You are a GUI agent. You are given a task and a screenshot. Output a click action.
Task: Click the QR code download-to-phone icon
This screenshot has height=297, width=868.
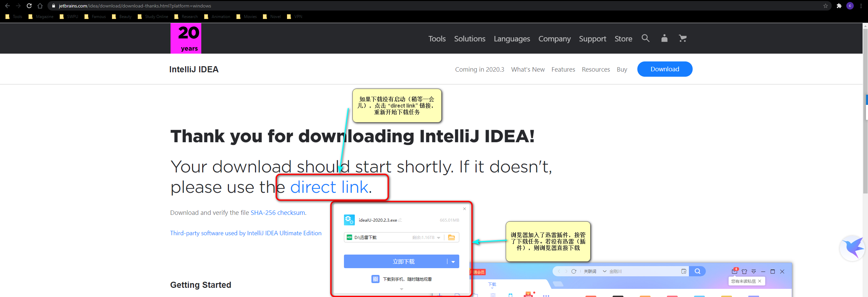click(x=375, y=279)
